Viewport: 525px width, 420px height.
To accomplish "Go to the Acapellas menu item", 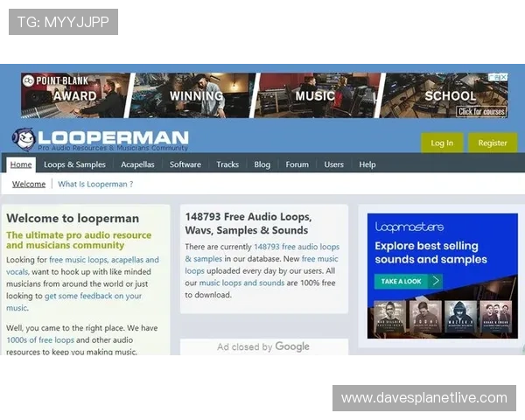I will (137, 164).
